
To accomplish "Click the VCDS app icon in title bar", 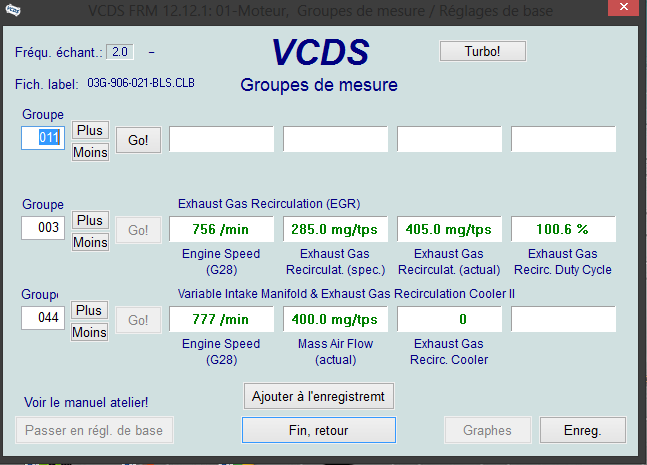I will [x=12, y=10].
